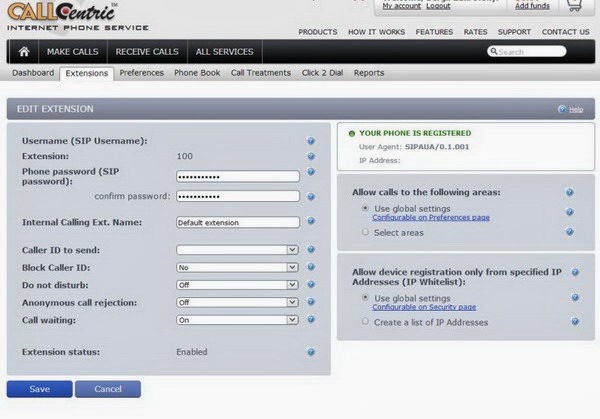Viewport: 600px width, 419px height.
Task: Cancel editing the extension
Action: click(x=108, y=389)
